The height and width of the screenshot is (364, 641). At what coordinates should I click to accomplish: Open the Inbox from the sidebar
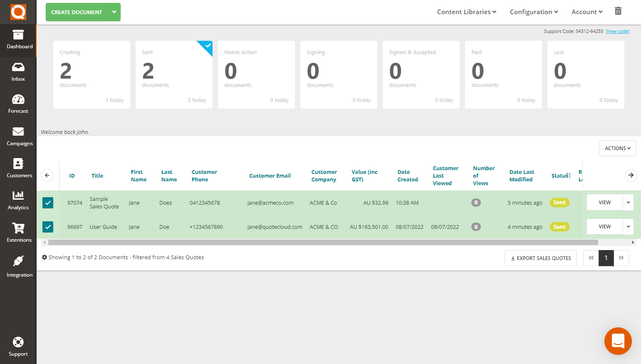[18, 72]
